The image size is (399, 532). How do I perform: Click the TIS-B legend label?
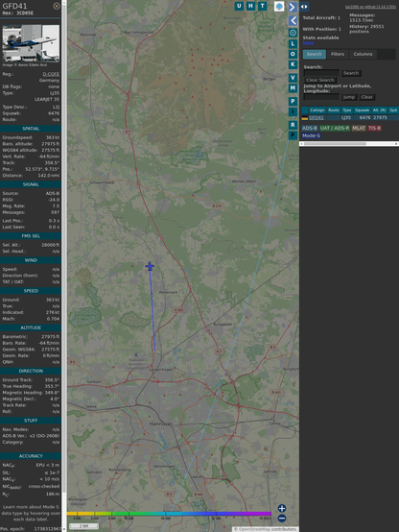click(x=374, y=128)
